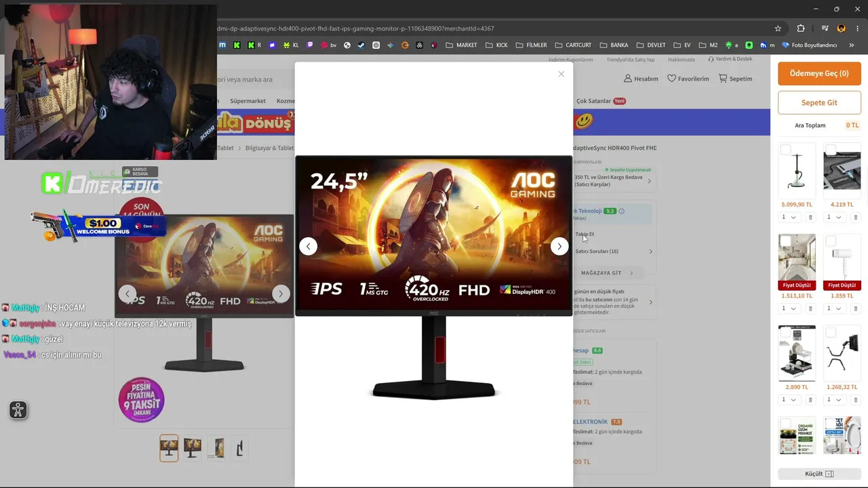Select the fourth product thumbnail showing the side view
This screenshot has width=868, height=488.
click(x=239, y=448)
